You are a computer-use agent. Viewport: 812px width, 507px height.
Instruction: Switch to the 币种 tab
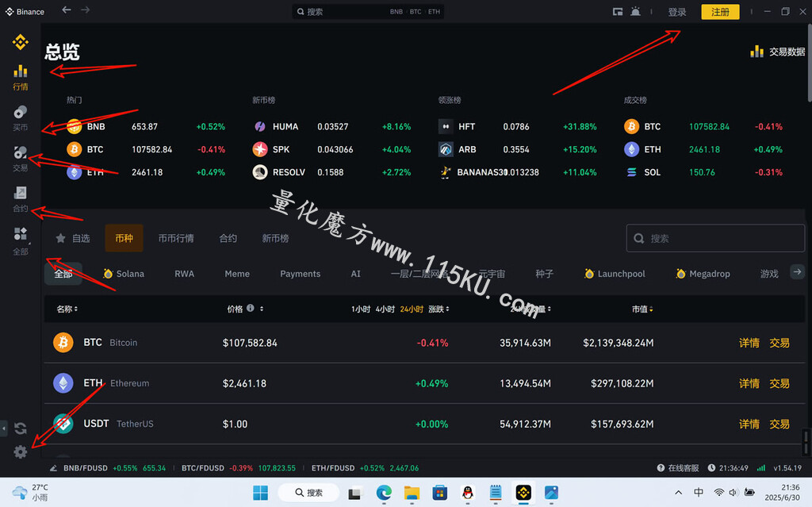coord(124,239)
